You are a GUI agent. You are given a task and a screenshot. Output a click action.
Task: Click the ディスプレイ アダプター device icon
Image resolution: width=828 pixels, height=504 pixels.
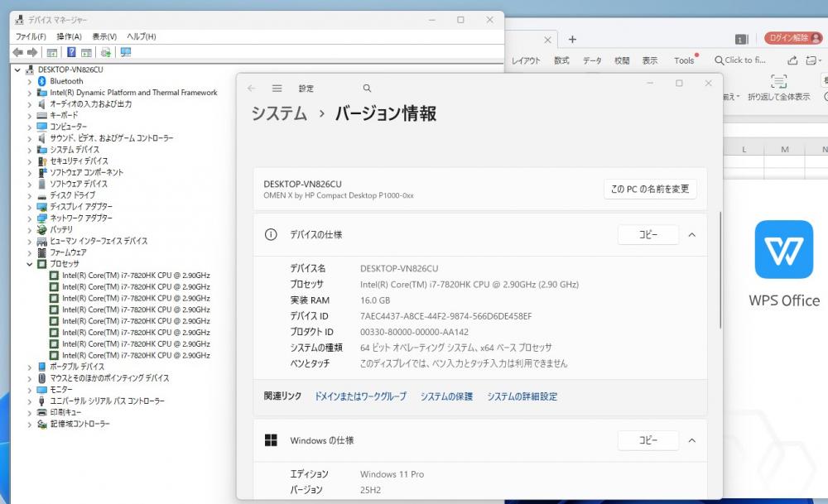coord(41,207)
